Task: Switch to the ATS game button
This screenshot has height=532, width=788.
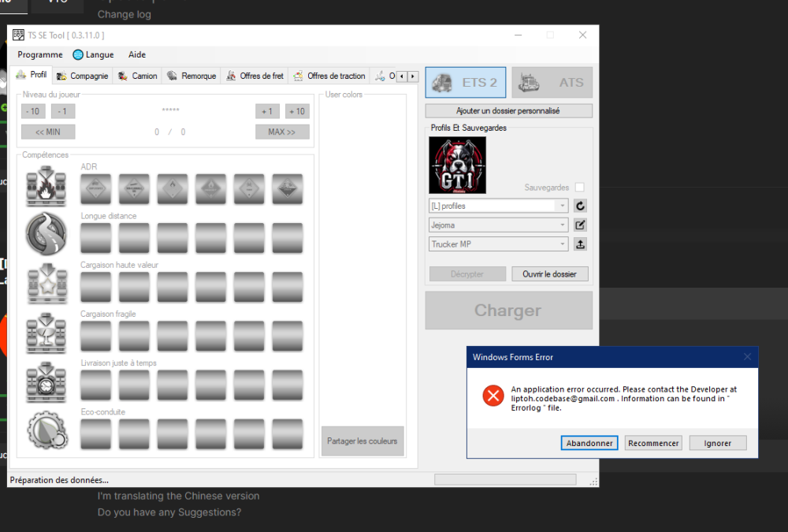Action: coord(552,83)
